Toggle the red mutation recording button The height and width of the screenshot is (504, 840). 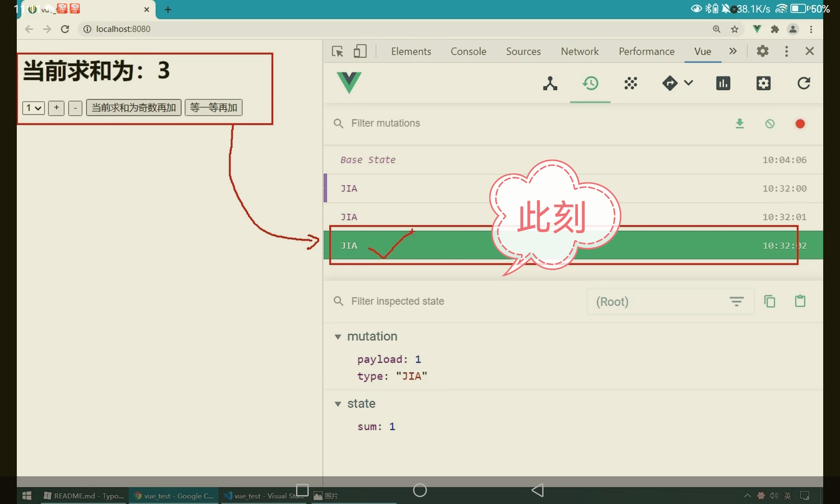(x=800, y=123)
